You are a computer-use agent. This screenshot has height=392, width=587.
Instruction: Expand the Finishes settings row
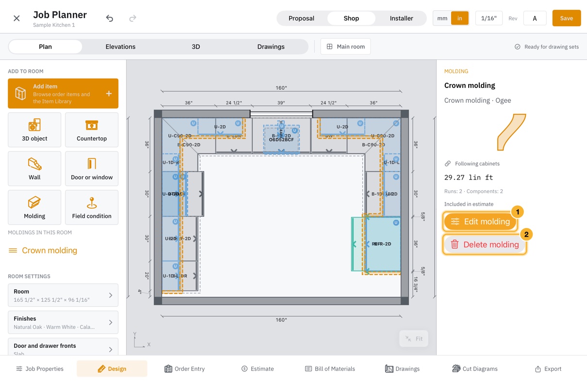(x=63, y=323)
